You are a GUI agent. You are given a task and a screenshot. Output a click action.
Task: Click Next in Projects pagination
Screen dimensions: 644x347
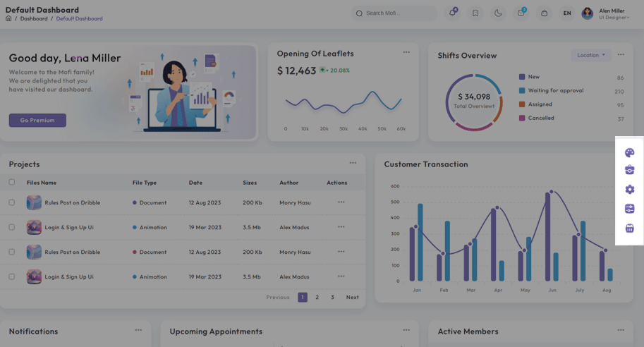(352, 297)
